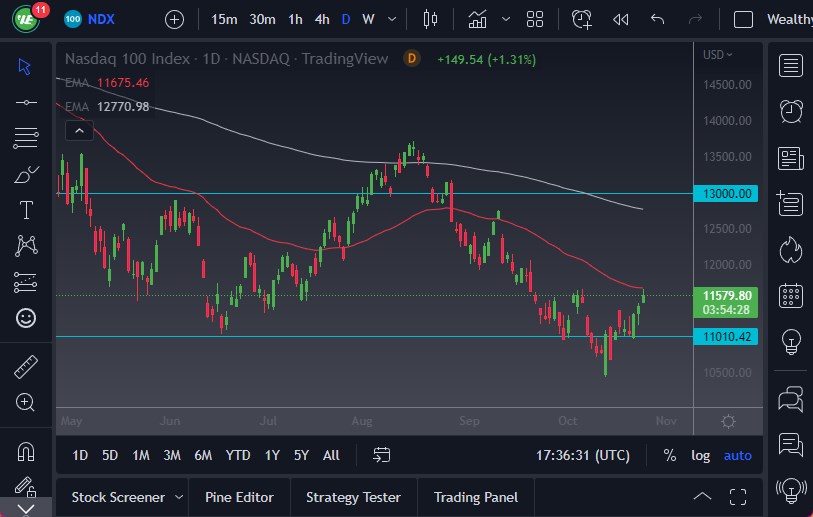Open the private chats icon
813x517 pixels.
791,445
